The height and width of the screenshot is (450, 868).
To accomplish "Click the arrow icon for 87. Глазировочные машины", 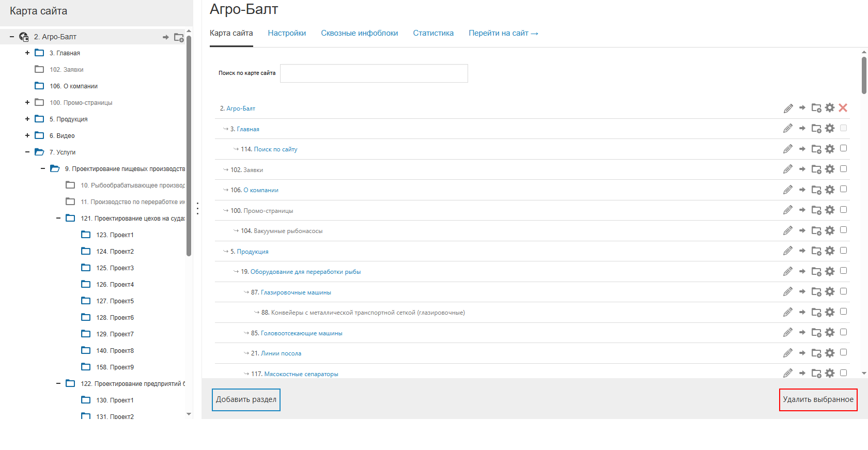I will coord(802,292).
